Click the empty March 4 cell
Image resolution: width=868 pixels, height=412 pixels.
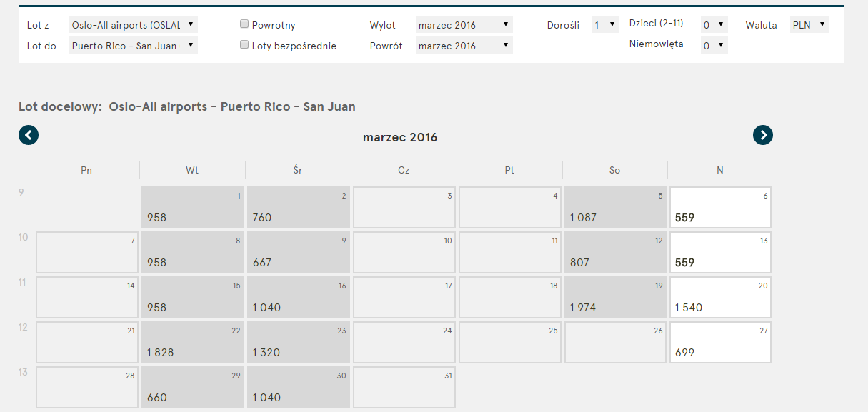point(510,208)
